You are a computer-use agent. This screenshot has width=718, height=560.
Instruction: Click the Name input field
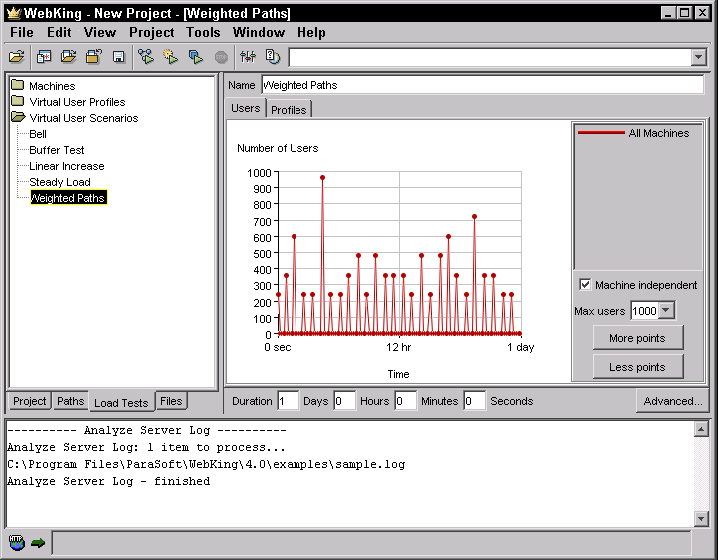tap(483, 85)
